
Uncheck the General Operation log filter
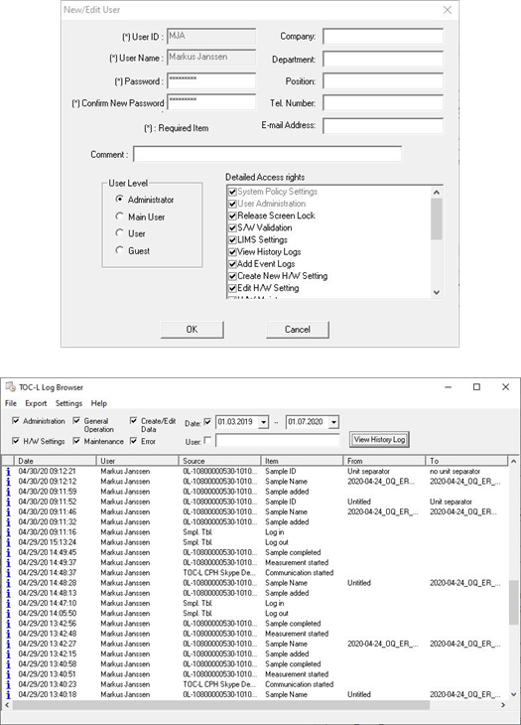(x=76, y=421)
